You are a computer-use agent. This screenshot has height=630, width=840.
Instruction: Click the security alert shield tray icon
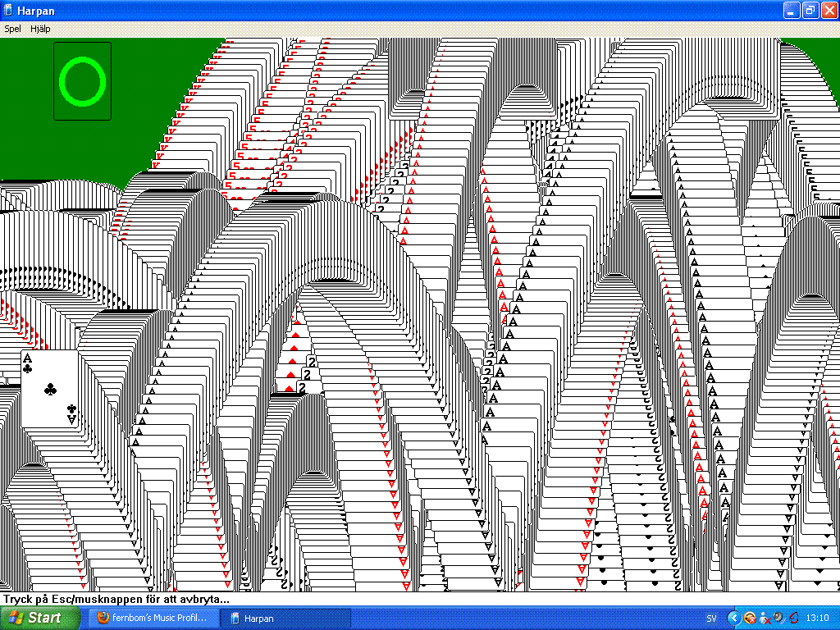point(749,618)
